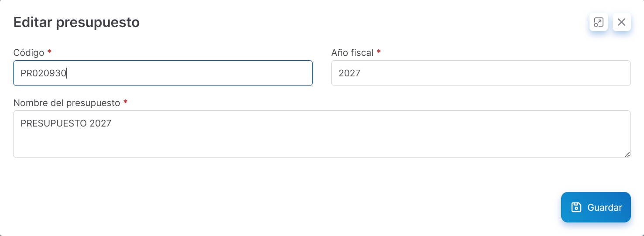Focus the Nombre del presupuesto textarea
644x236 pixels.
[322, 134]
